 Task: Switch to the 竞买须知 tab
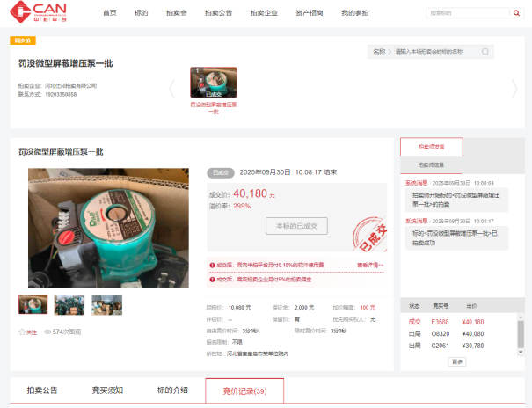107,390
